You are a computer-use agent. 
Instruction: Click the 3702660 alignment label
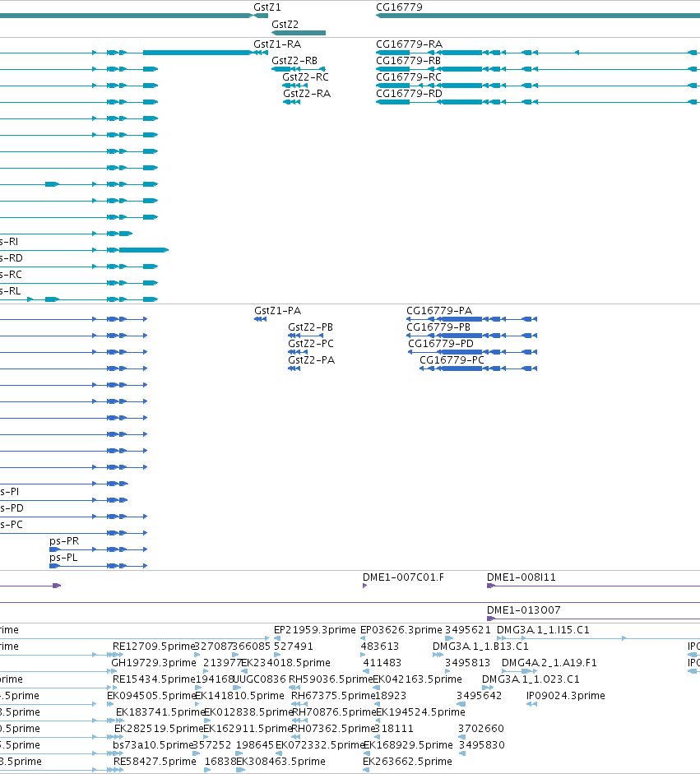coord(481,729)
